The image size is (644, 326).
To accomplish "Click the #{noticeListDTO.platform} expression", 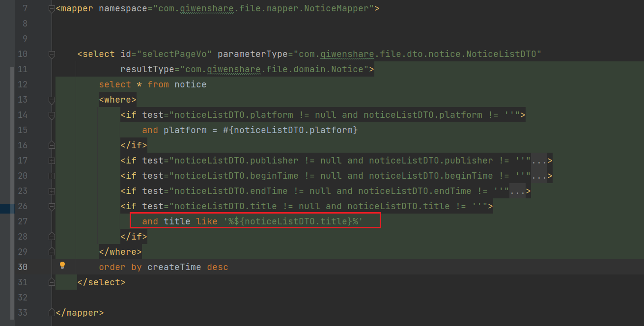I will point(290,130).
